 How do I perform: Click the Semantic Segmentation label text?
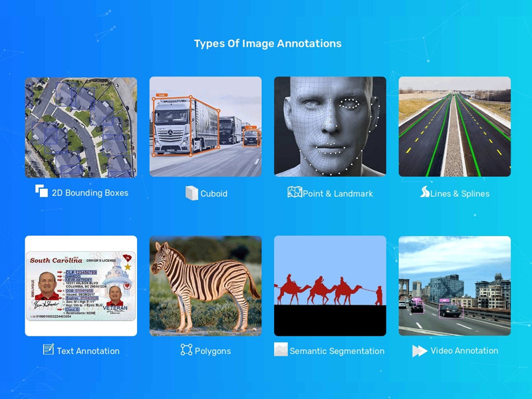(x=337, y=351)
